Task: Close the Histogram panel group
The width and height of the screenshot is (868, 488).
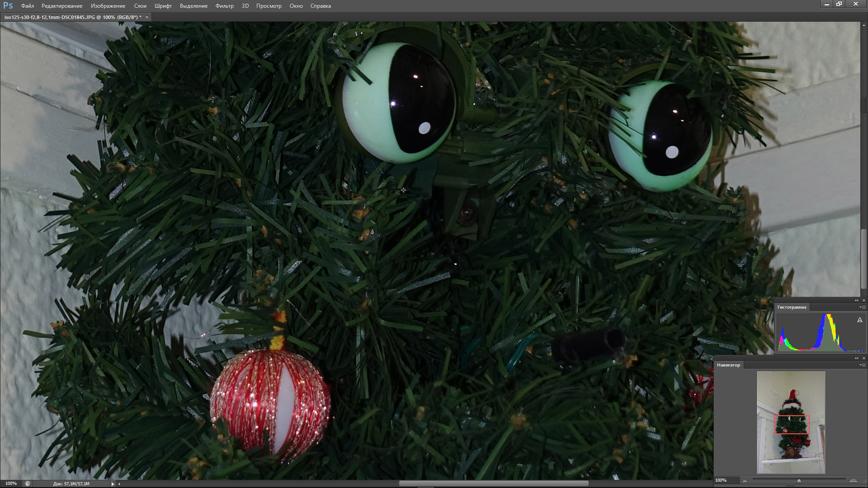Action: coord(863,300)
